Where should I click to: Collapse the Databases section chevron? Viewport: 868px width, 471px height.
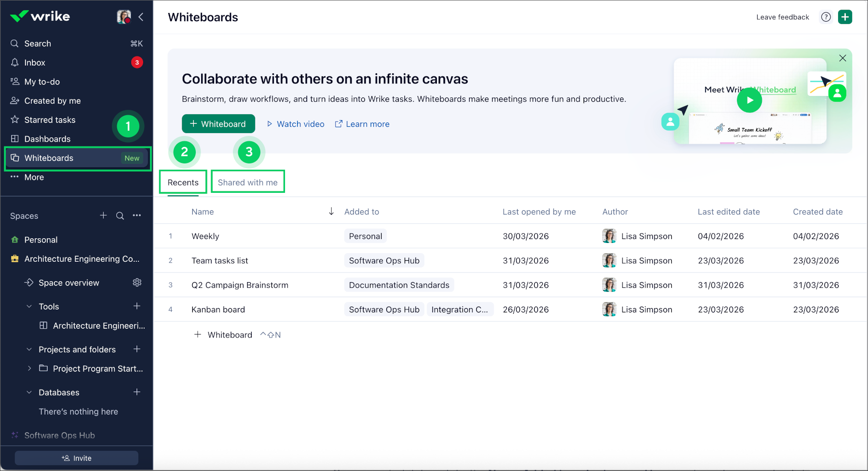click(29, 392)
